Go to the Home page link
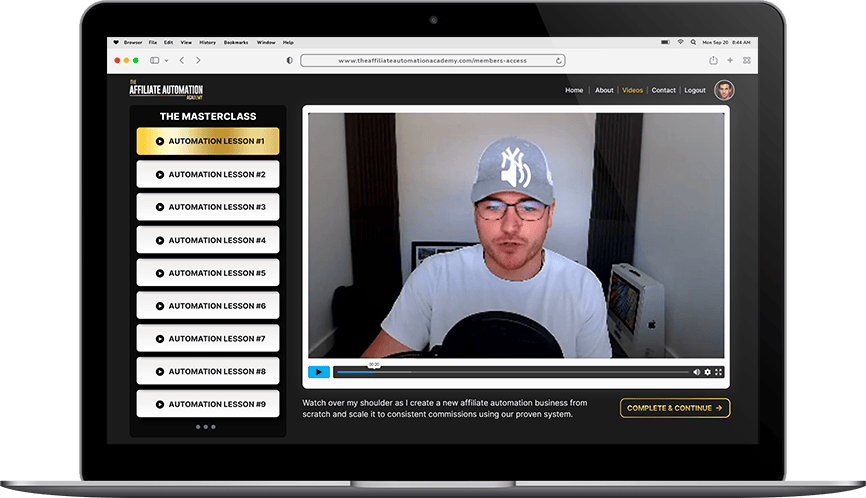Image resolution: width=866 pixels, height=498 pixels. click(x=574, y=90)
